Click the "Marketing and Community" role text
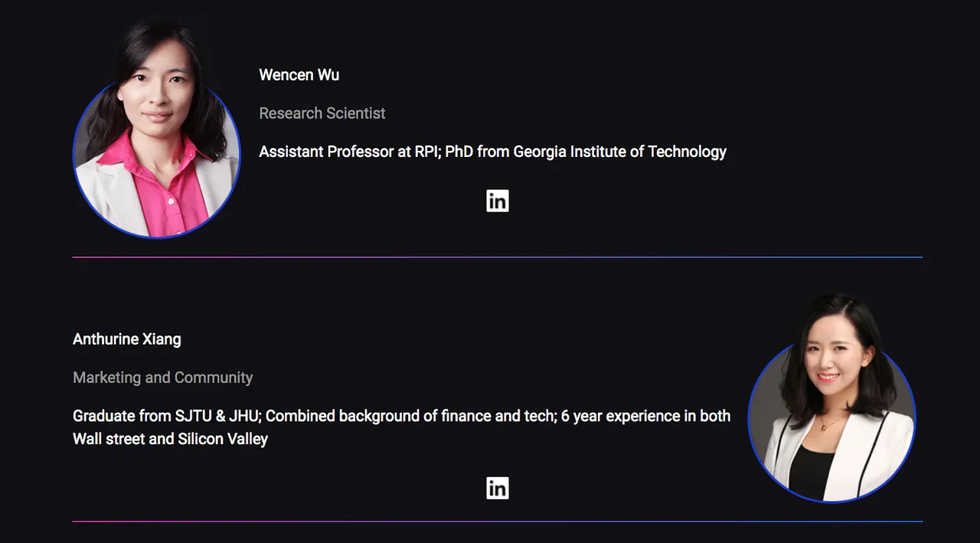Screen dimensions: 980x543 162,377
